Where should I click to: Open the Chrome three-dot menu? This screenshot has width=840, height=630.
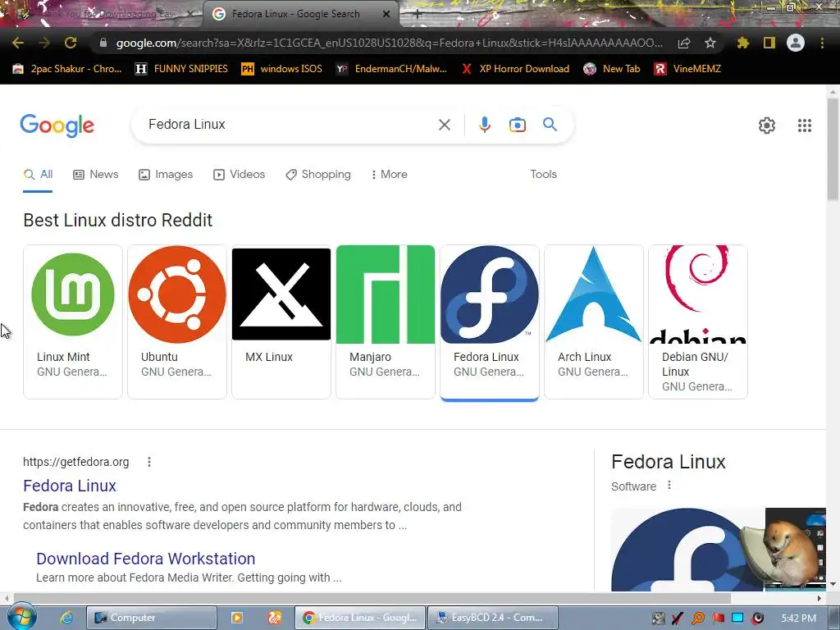pyautogui.click(x=822, y=43)
